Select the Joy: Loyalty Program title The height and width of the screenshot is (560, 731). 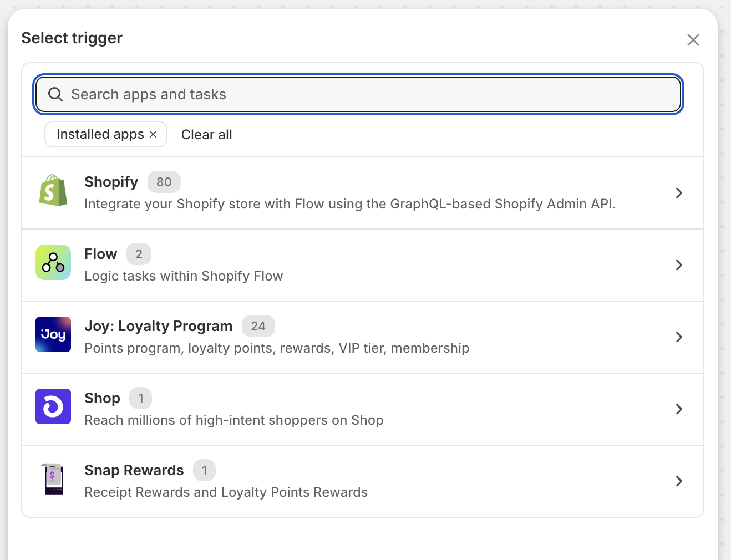tap(158, 326)
